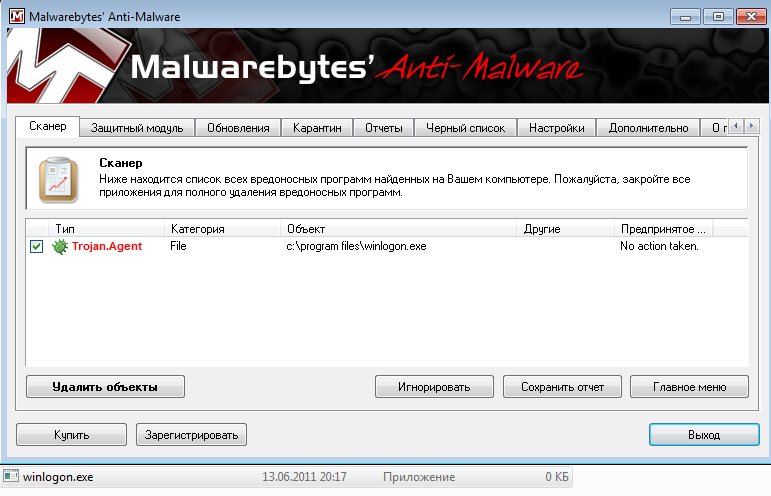Minimize the Malwarebytes window
Image resolution: width=771 pixels, height=496 pixels.
coord(685,17)
